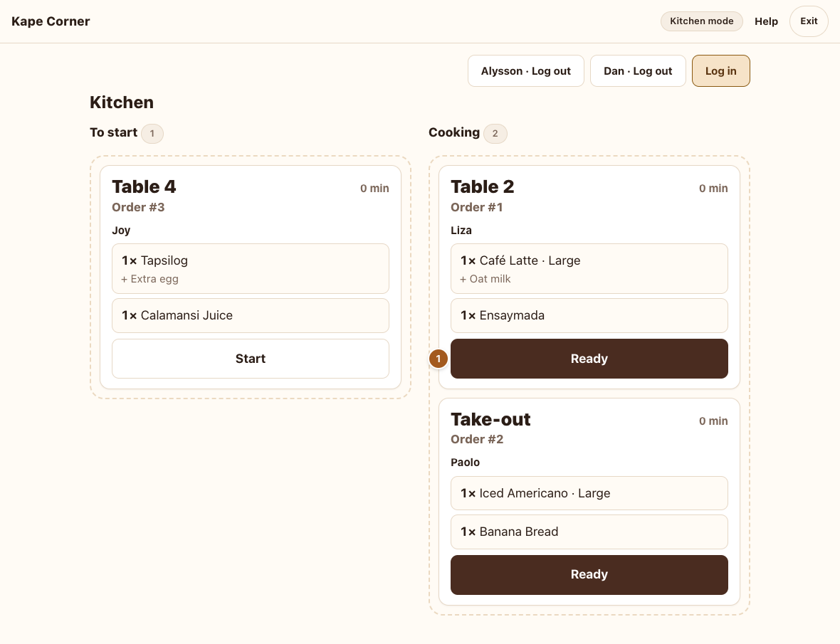Log out Alysson
The height and width of the screenshot is (644, 840).
pyautogui.click(x=525, y=70)
